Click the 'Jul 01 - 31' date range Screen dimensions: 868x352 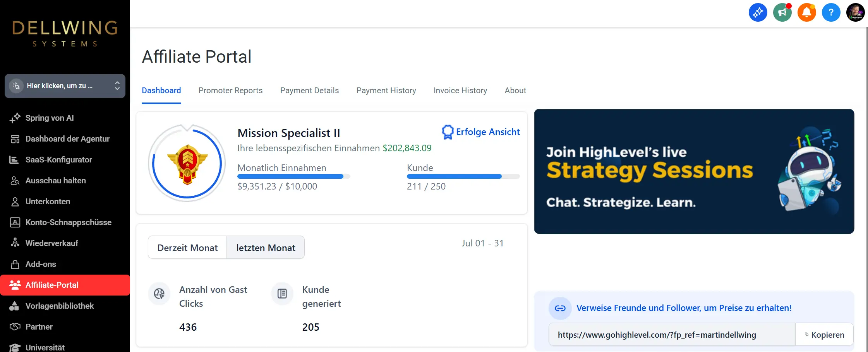click(x=482, y=243)
